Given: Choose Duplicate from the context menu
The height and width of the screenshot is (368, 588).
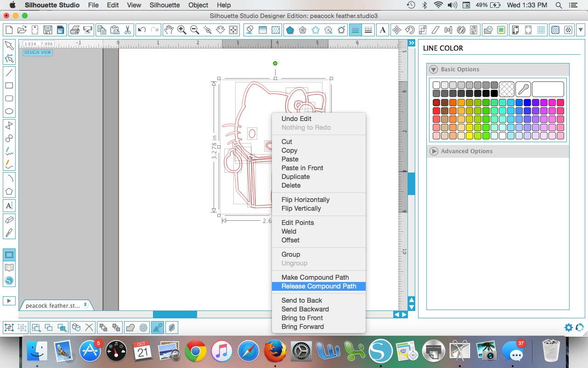Looking at the screenshot, I should pyautogui.click(x=295, y=177).
